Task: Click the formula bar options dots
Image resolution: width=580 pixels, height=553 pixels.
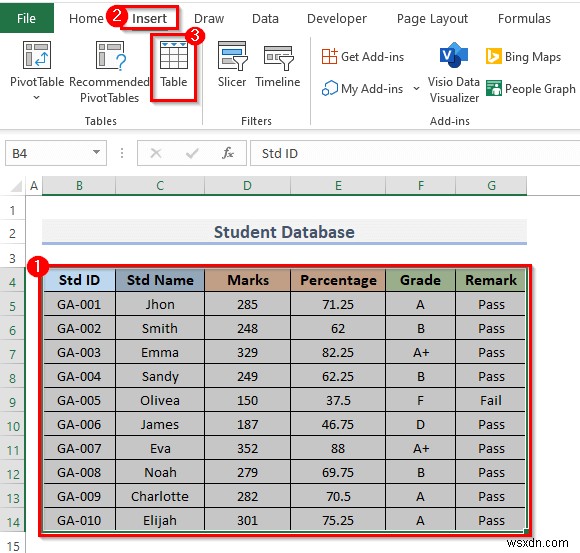Action: (122, 153)
